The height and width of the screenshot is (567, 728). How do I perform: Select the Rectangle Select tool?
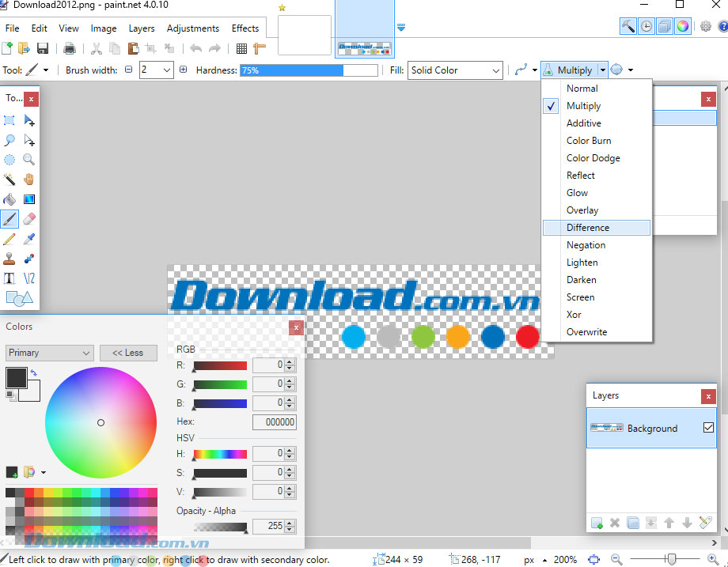tap(9, 121)
